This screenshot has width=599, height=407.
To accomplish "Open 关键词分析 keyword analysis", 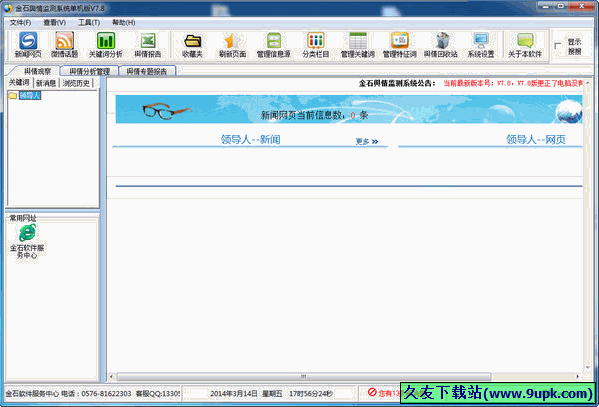I will point(106,45).
